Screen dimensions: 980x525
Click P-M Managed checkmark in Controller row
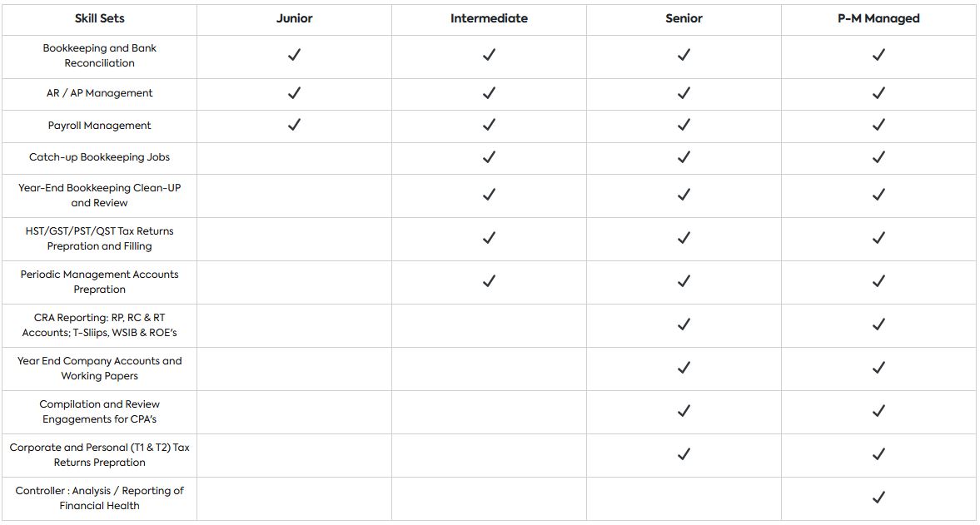click(x=878, y=498)
